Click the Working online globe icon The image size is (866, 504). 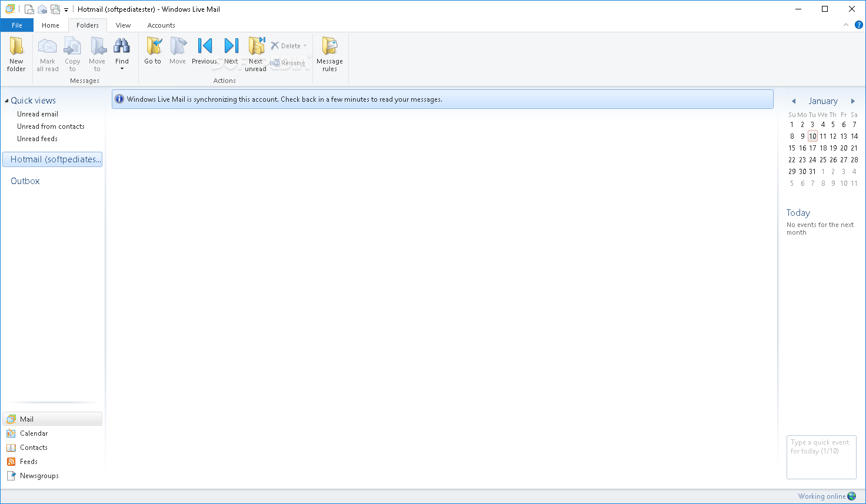pyautogui.click(x=852, y=496)
